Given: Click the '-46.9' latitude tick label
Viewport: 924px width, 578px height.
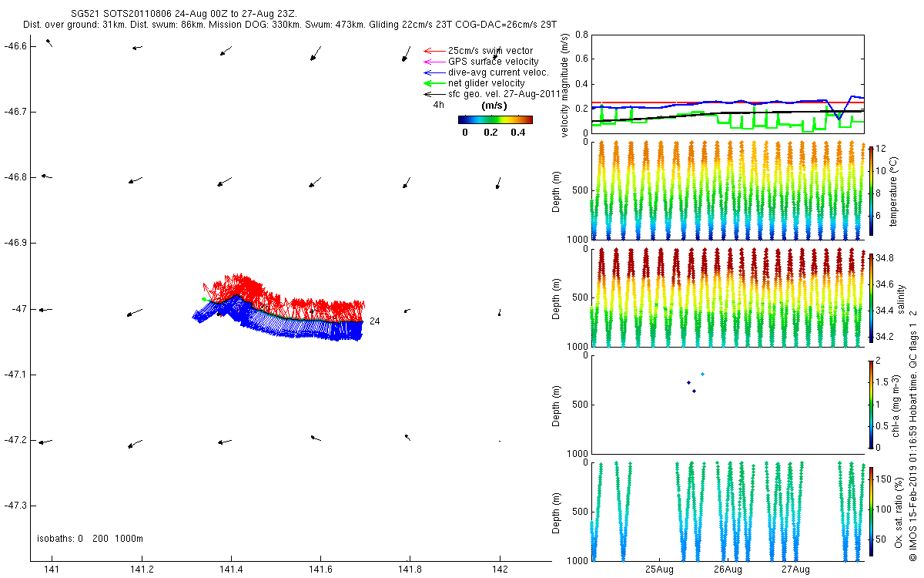Looking at the screenshot, I should pyautogui.click(x=17, y=243).
